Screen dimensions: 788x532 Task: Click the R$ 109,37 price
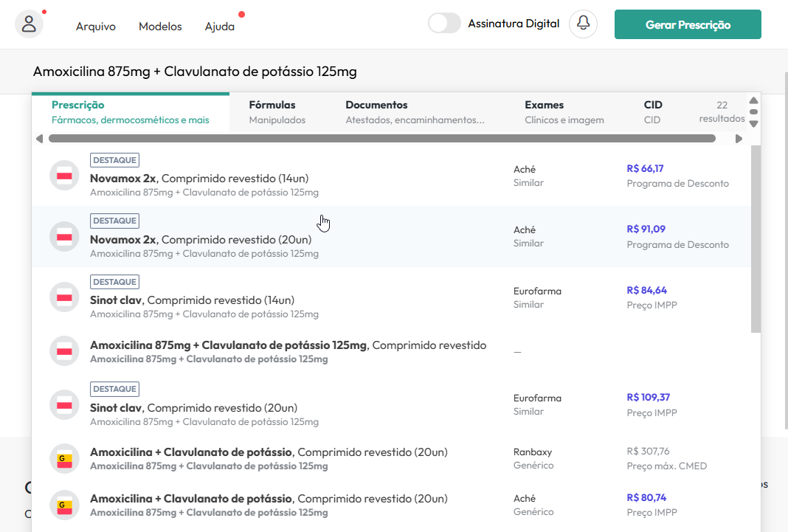point(649,398)
